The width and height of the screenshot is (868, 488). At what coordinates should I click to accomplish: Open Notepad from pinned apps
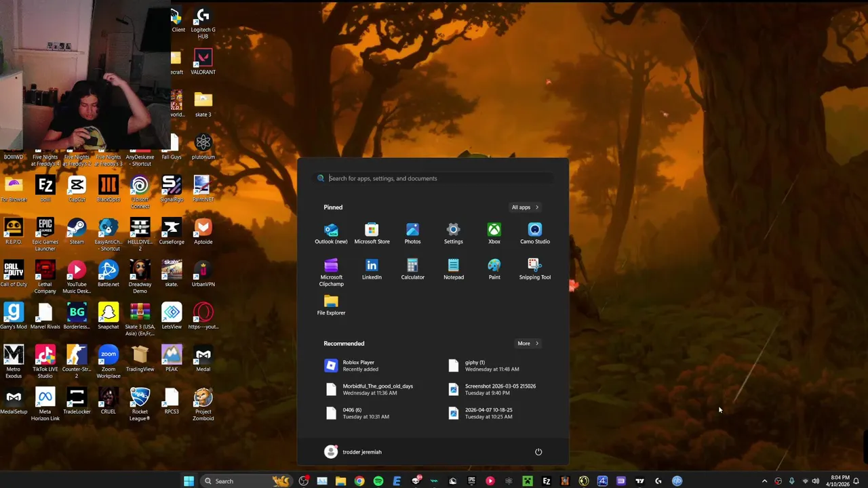pos(453,269)
